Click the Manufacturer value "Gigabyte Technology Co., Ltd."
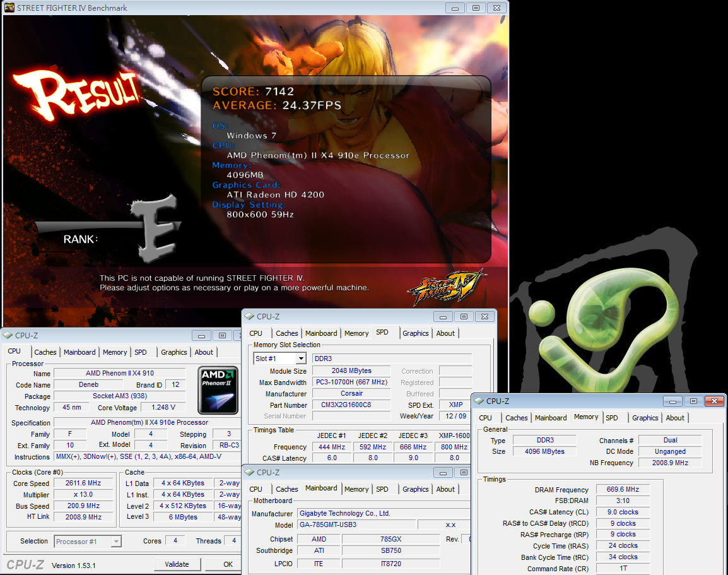The height and width of the screenshot is (575, 728). pos(384,513)
